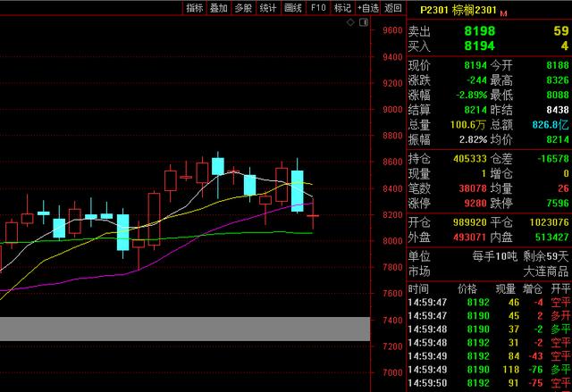Open the 标记 mark tool
This screenshot has height=392, width=572.
[x=342, y=8]
